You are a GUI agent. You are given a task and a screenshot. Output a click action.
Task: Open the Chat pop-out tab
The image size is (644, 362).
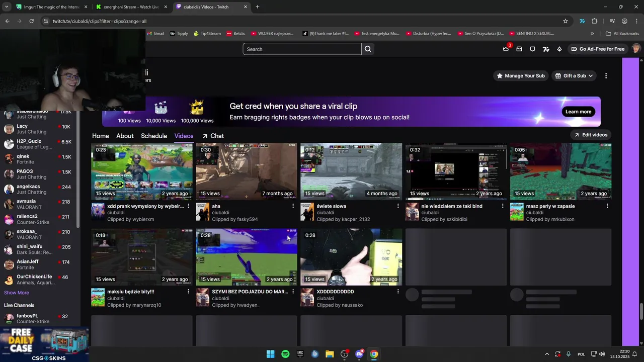[213, 136]
